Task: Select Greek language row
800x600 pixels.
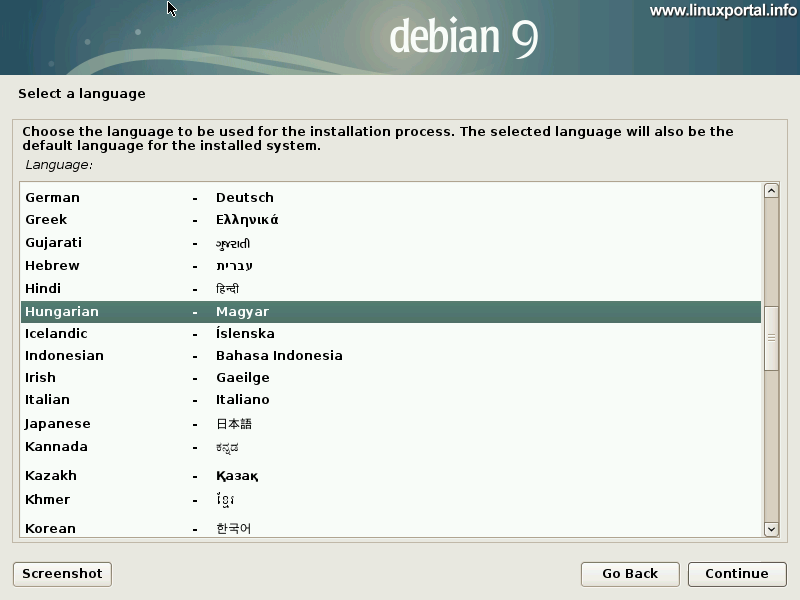Action: pos(391,220)
